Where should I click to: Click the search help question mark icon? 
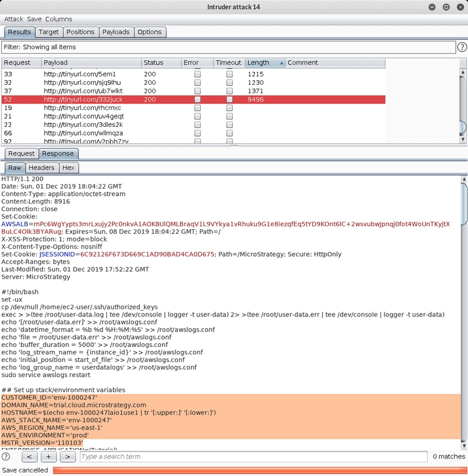6,457
